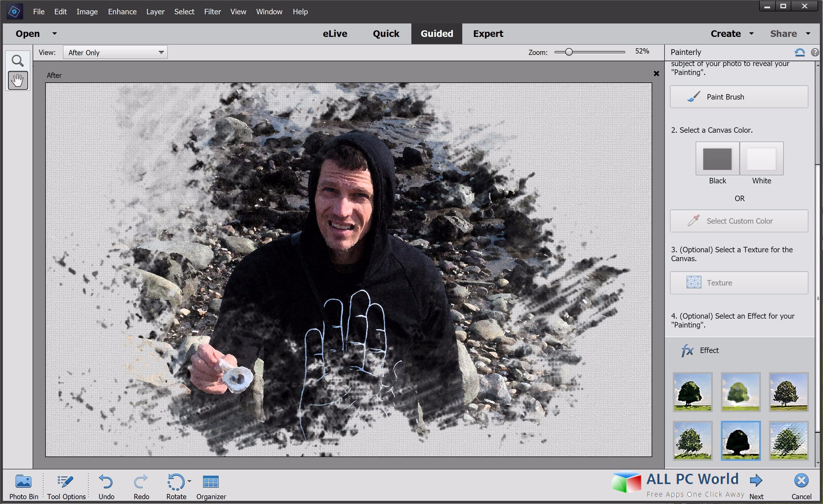Select the Paint Brush tool
This screenshot has height=504, width=823.
[740, 97]
